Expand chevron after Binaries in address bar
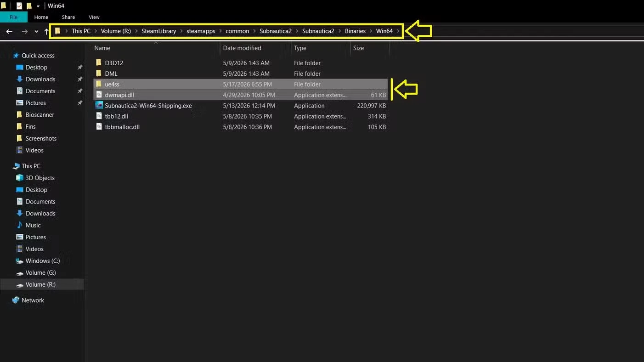 pos(371,31)
